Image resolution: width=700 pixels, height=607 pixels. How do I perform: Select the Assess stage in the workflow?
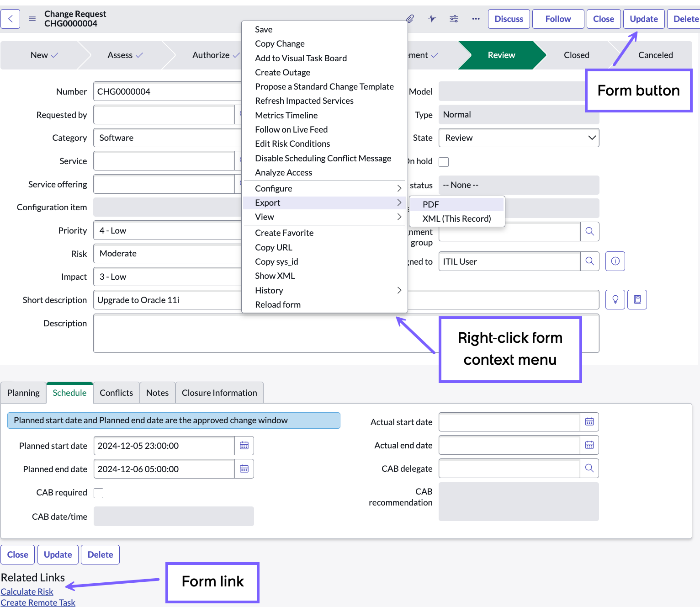[x=125, y=55]
